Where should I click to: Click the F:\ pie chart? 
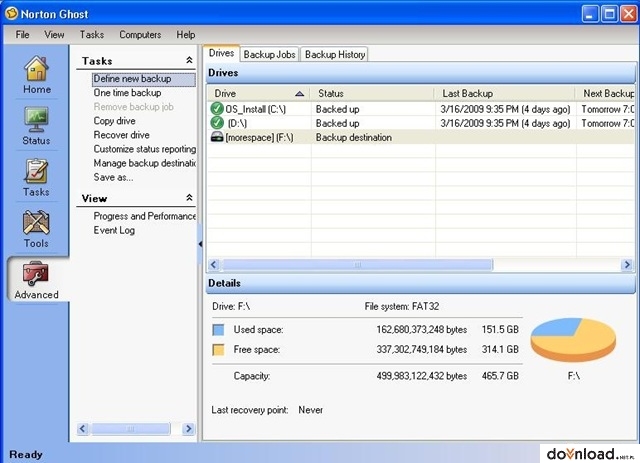(573, 340)
